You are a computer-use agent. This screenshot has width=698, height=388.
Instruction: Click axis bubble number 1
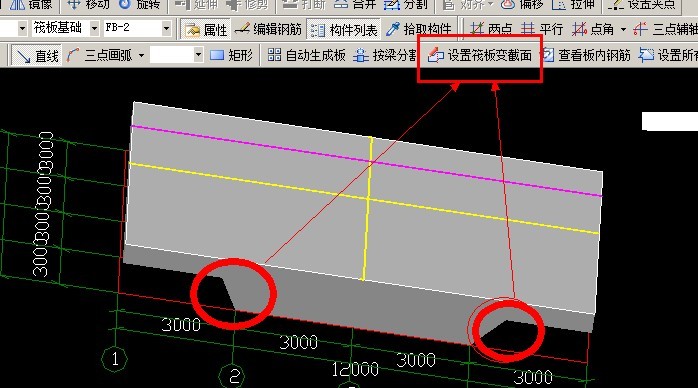point(115,359)
